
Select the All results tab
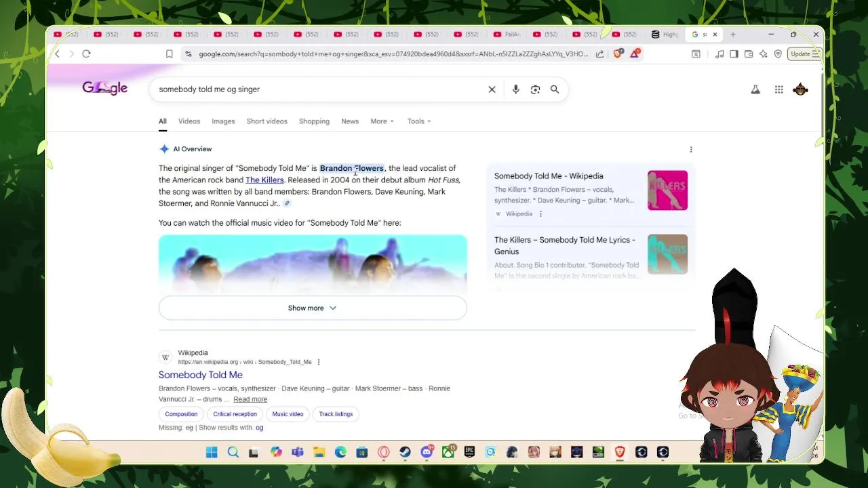click(163, 121)
